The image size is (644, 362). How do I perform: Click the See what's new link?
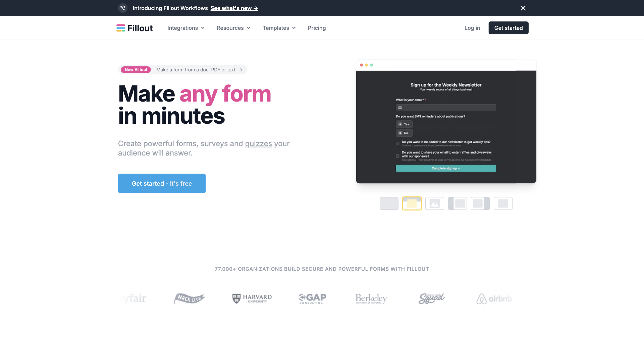coord(233,8)
